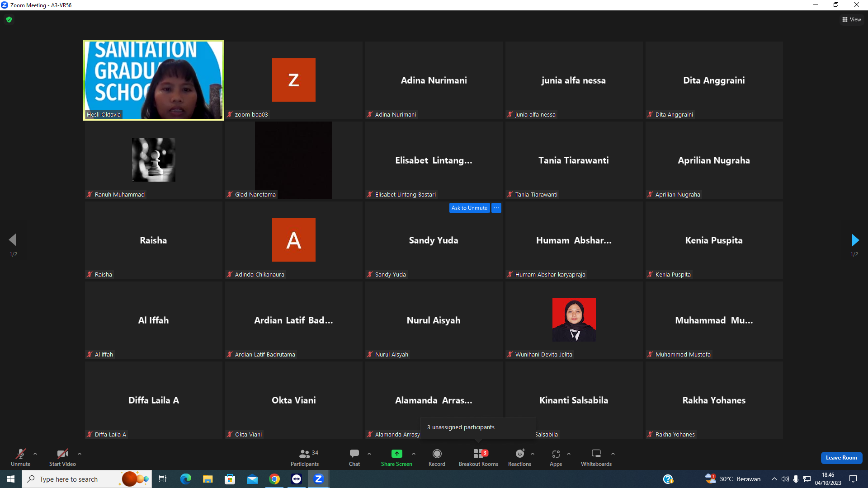The width and height of the screenshot is (868, 488).
Task: Open the Reactions menu
Action: 520,457
